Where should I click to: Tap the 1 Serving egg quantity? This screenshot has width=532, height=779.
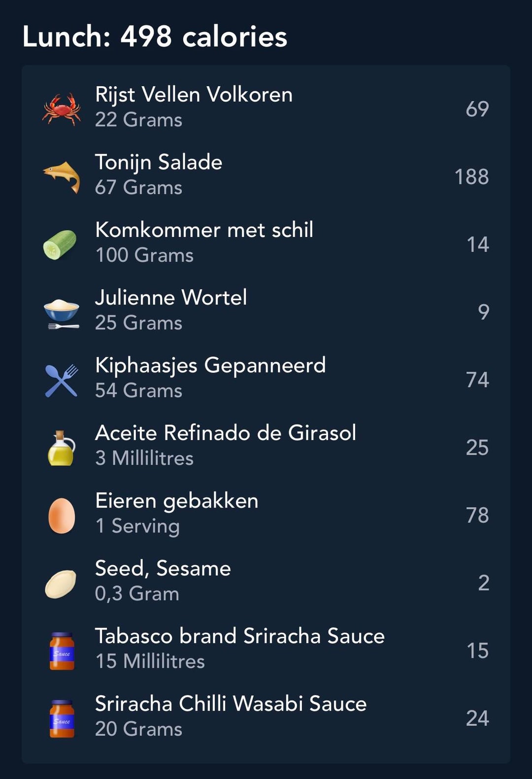[x=137, y=526]
